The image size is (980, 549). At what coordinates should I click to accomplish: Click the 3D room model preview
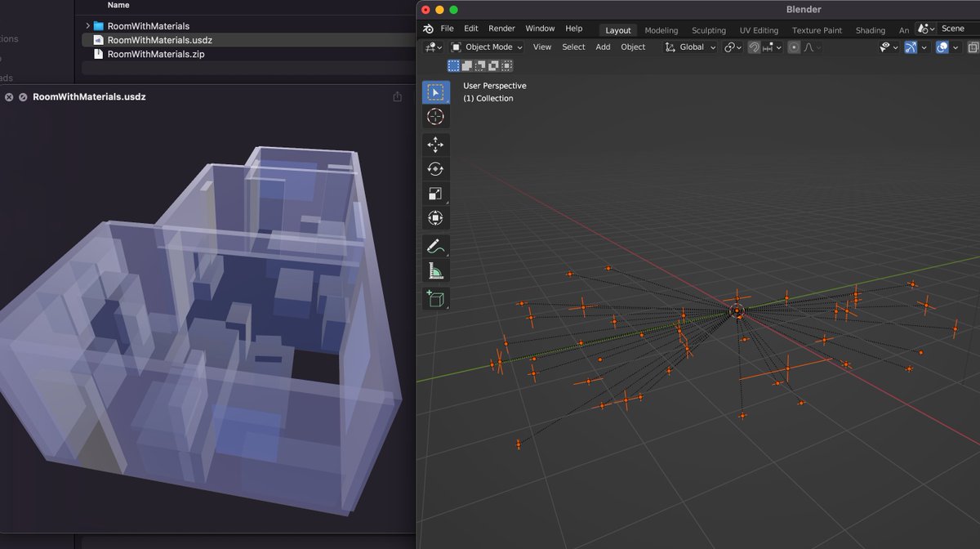tap(200, 331)
